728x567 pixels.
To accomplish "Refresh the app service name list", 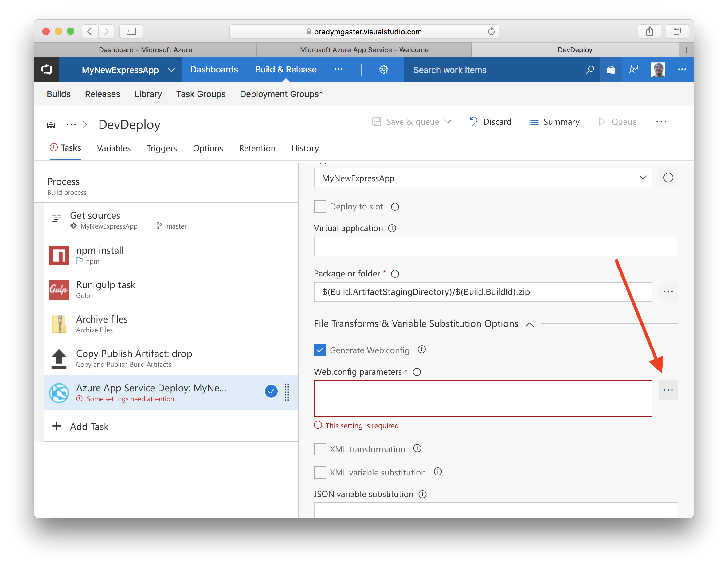I will pos(668,178).
